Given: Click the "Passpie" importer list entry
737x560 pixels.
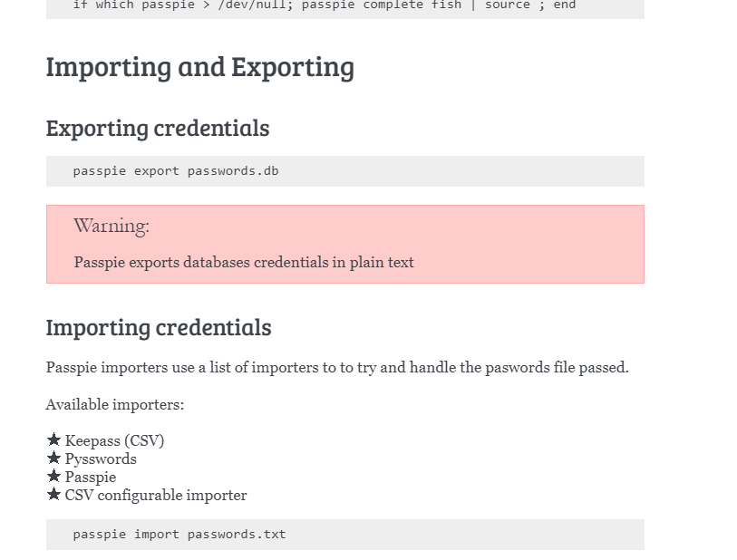Looking at the screenshot, I should [x=91, y=478].
